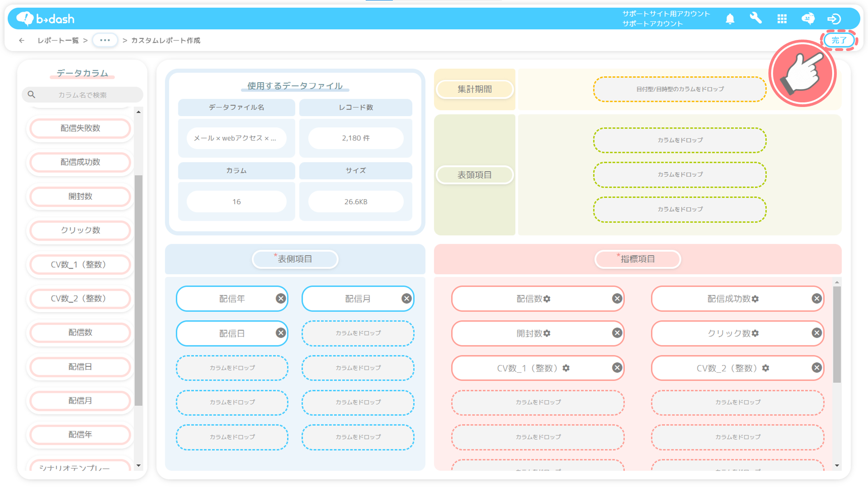Click the 26.6KB size value
This screenshot has width=868, height=488.
point(355,202)
